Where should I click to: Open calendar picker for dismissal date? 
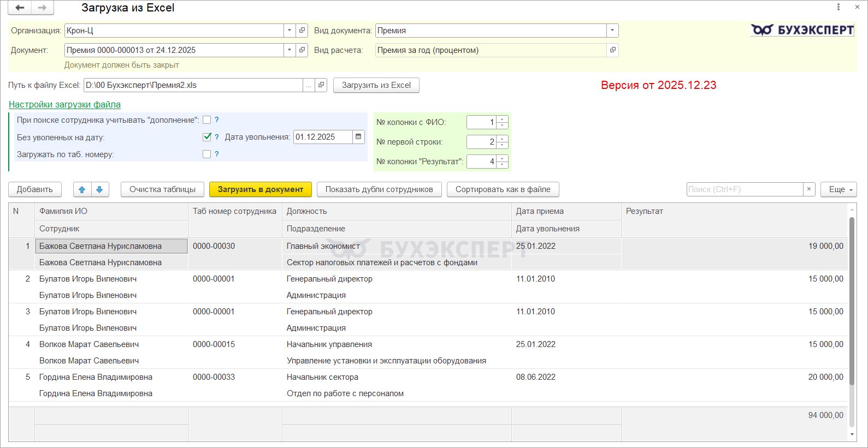pyautogui.click(x=359, y=137)
